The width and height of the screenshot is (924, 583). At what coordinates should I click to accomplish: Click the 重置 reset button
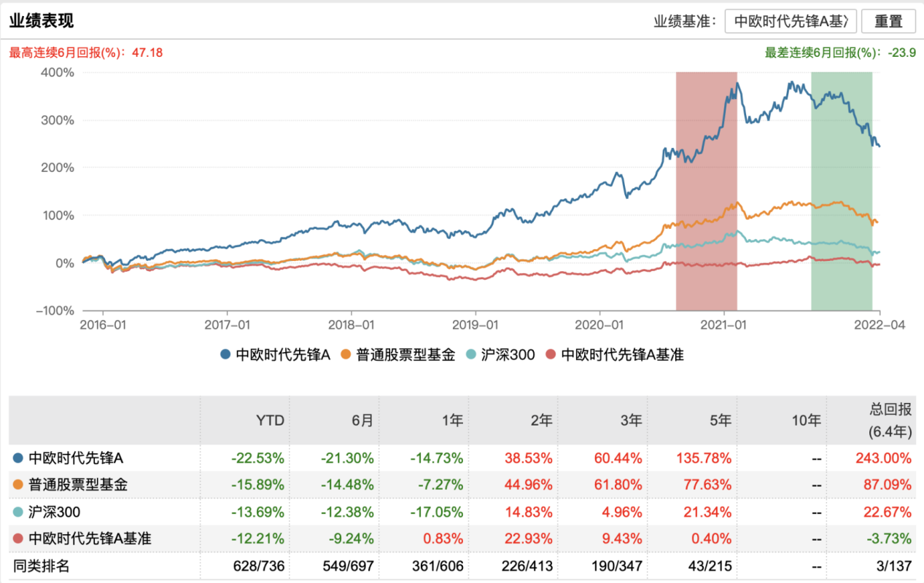(888, 21)
